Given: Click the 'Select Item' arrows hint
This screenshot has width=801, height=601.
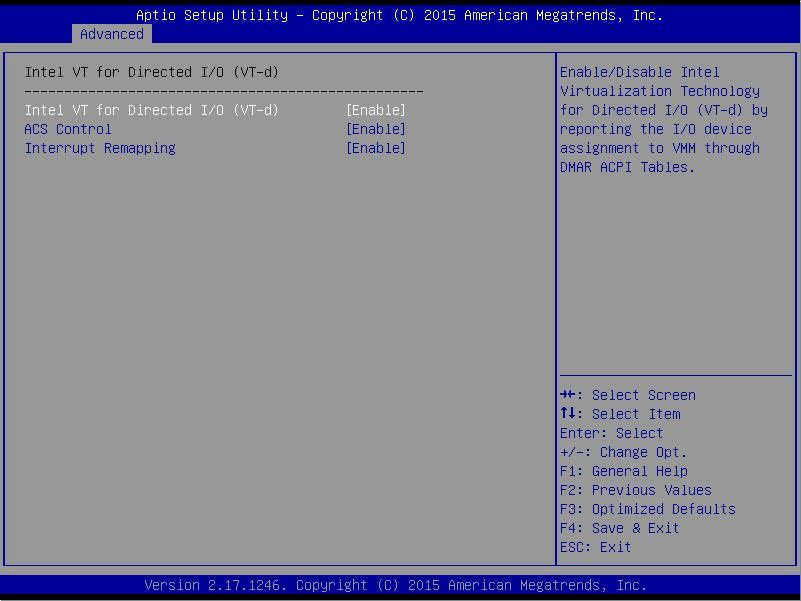Looking at the screenshot, I should click(x=620, y=414).
